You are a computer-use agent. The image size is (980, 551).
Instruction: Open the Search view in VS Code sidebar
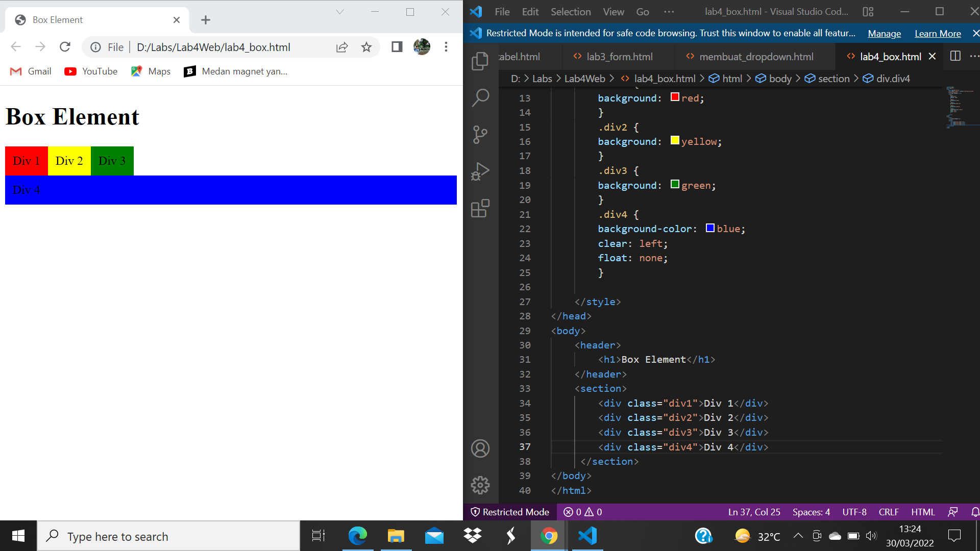pos(480,97)
